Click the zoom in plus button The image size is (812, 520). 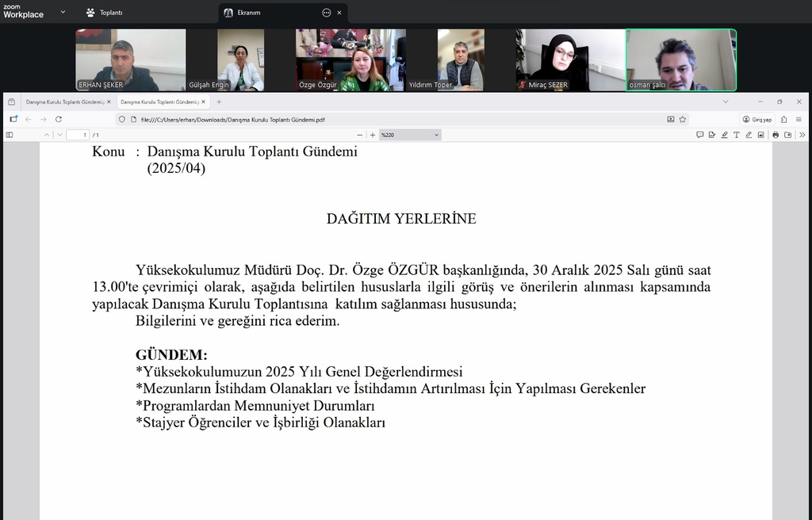click(373, 135)
